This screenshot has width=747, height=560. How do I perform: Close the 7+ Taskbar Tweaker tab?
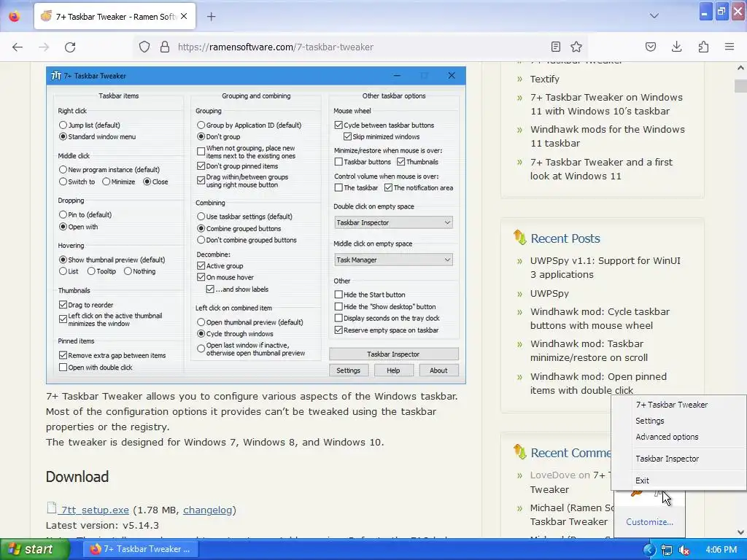coord(184,16)
